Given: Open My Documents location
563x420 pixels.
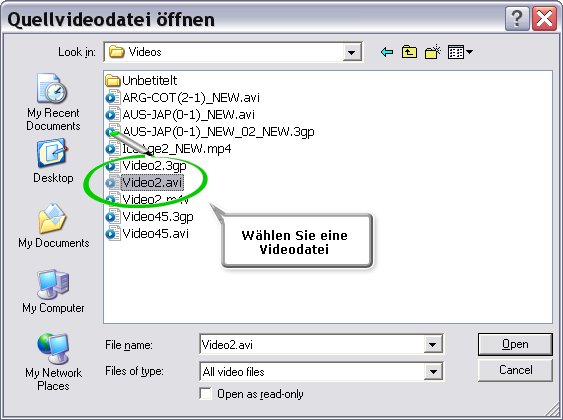Looking at the screenshot, I should [53, 226].
